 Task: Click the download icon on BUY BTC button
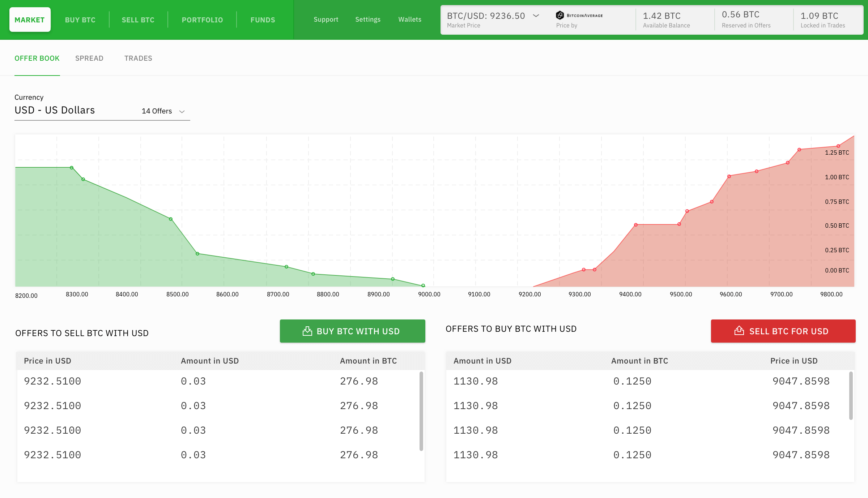(307, 331)
